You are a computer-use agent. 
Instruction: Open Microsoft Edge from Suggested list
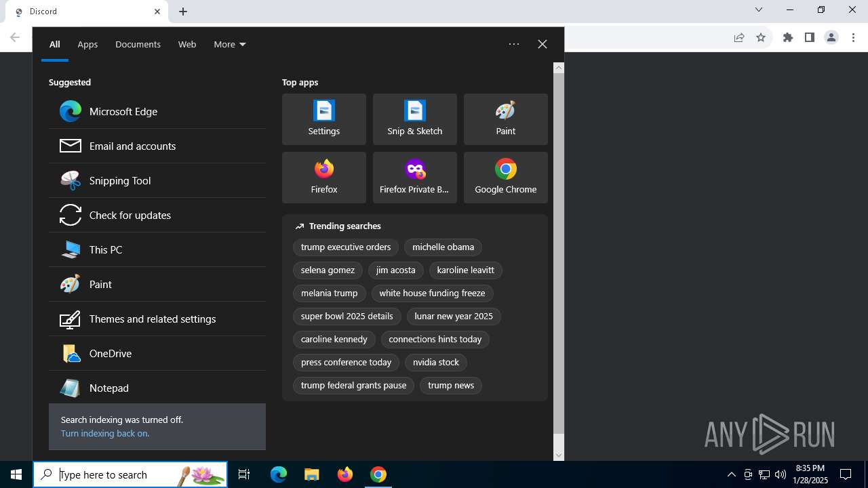(x=157, y=111)
